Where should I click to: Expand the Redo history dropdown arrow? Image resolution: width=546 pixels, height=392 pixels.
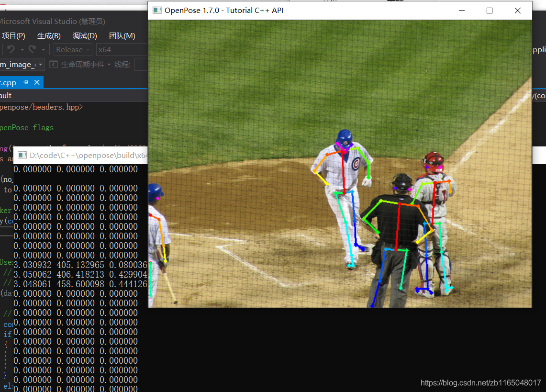coord(43,50)
